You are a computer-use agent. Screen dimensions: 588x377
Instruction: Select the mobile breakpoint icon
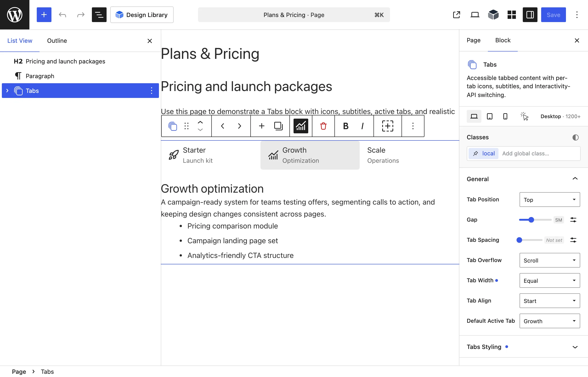[505, 116]
